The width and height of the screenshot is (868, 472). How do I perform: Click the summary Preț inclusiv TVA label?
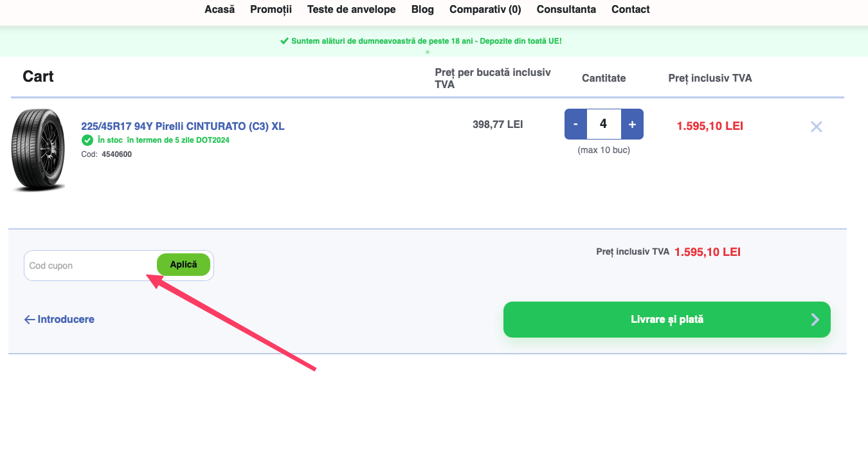[x=633, y=251]
